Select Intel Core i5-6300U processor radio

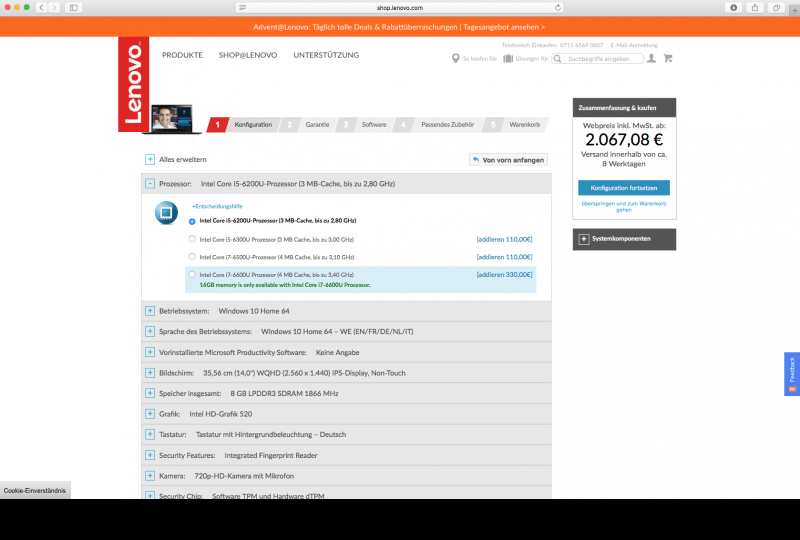tap(192, 239)
